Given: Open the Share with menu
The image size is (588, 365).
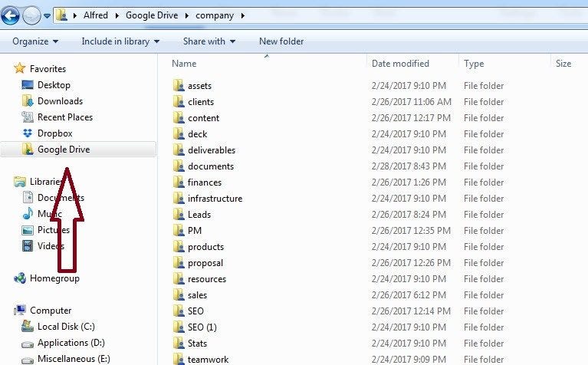Looking at the screenshot, I should (209, 41).
